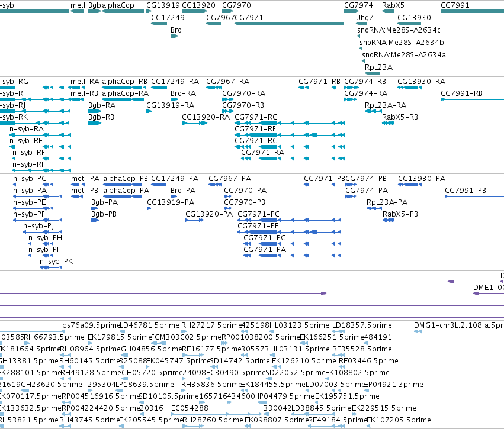Select the RpL23A gene label
Viewport: 504px width, 429px height.
(x=378, y=67)
